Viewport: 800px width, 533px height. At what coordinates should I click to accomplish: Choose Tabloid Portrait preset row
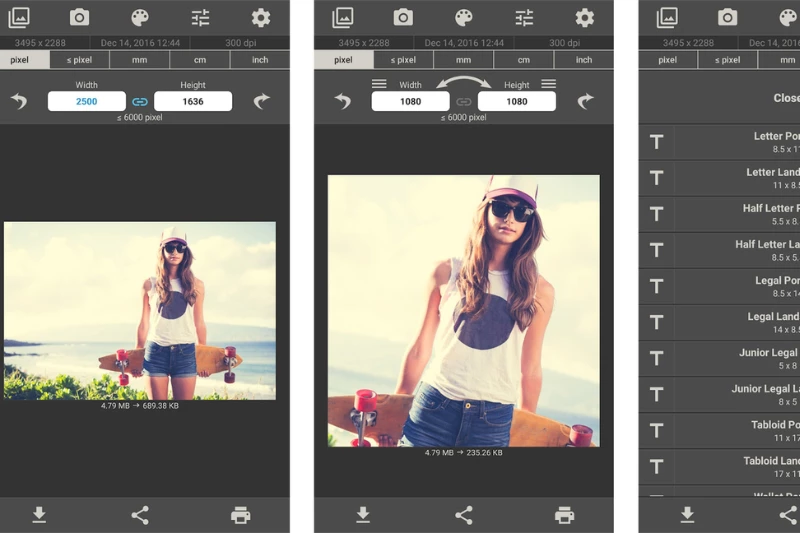[719, 431]
